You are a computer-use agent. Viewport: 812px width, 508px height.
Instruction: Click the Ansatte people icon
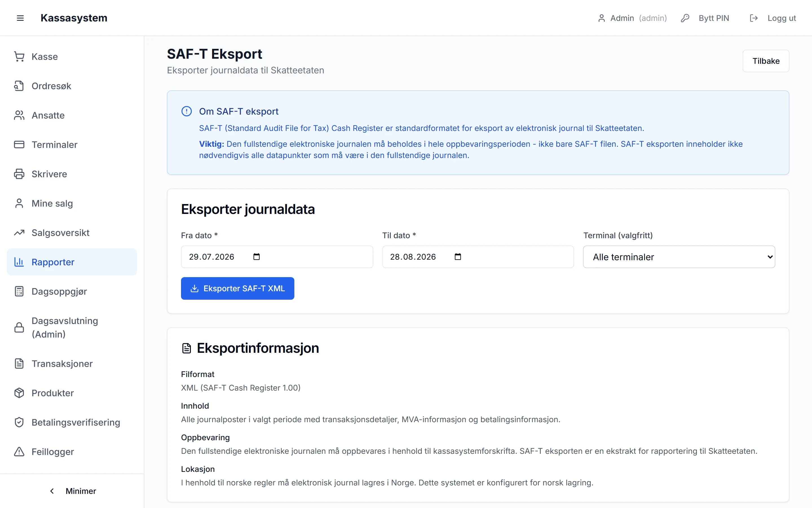19,115
